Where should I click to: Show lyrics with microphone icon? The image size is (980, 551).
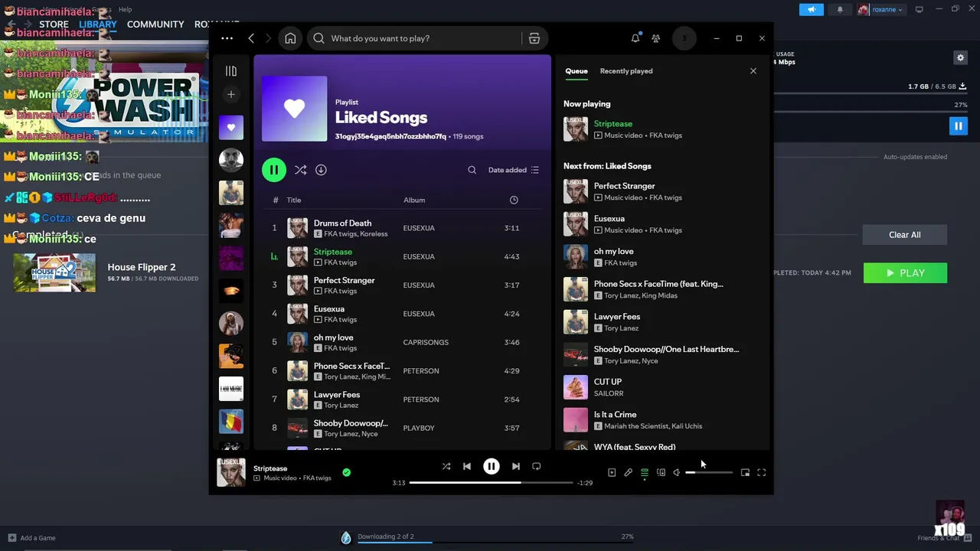[x=628, y=473]
